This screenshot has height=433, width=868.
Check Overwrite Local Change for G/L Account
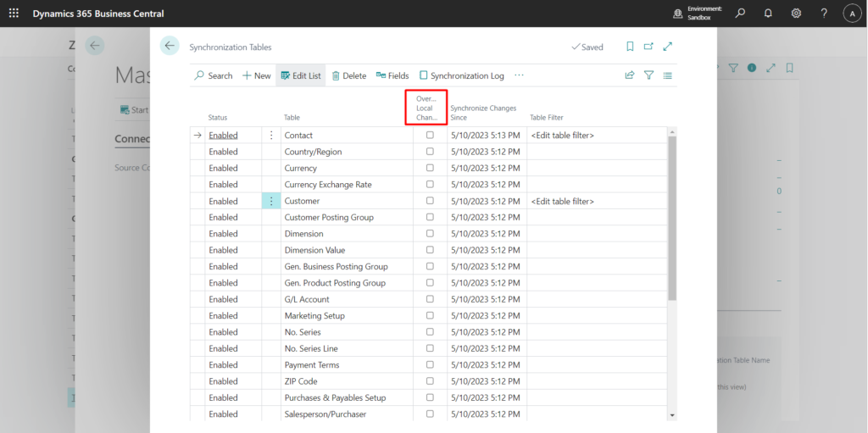430,299
